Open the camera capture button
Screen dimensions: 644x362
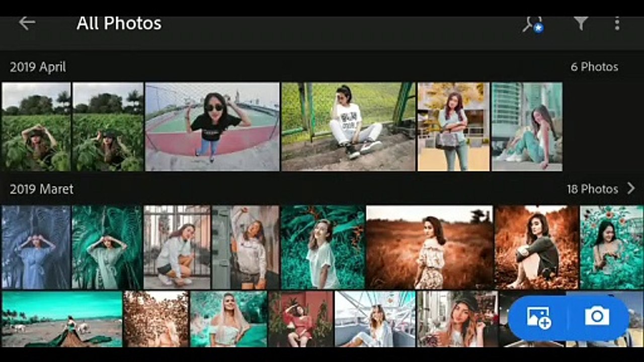pyautogui.click(x=597, y=316)
